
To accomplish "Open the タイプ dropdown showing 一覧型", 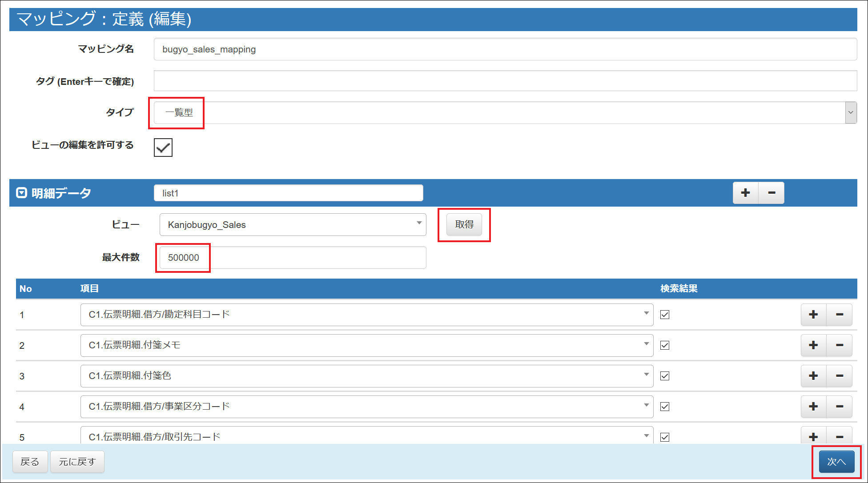I will [x=505, y=113].
